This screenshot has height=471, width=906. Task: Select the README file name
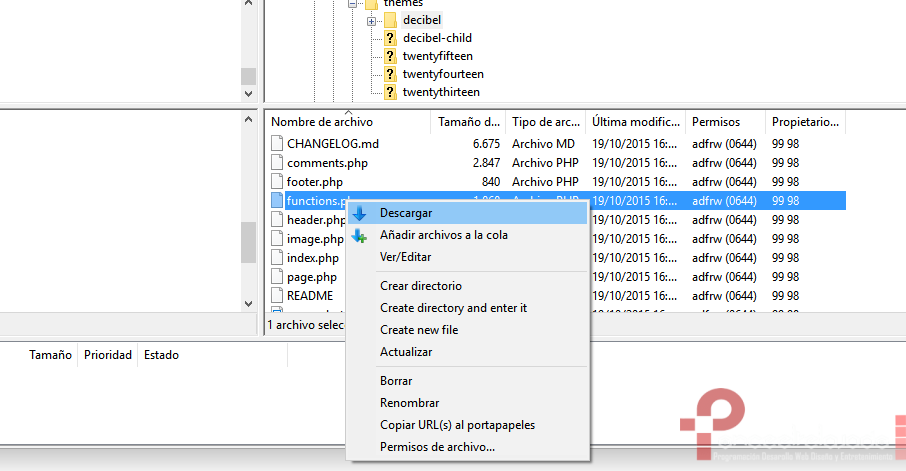tap(310, 295)
